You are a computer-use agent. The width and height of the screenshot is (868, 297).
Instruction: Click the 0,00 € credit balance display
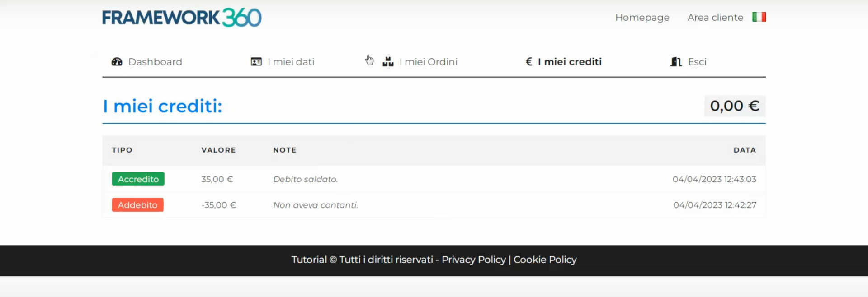point(735,106)
